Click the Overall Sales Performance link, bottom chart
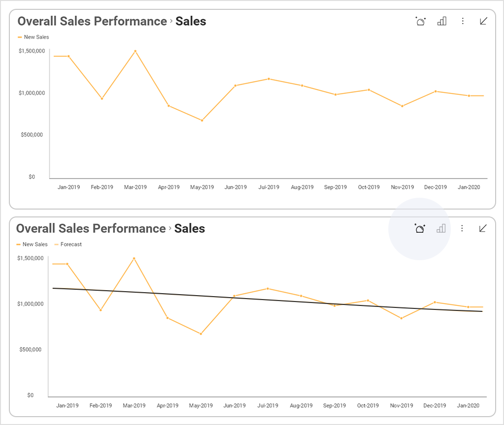The height and width of the screenshot is (425, 504). point(91,228)
